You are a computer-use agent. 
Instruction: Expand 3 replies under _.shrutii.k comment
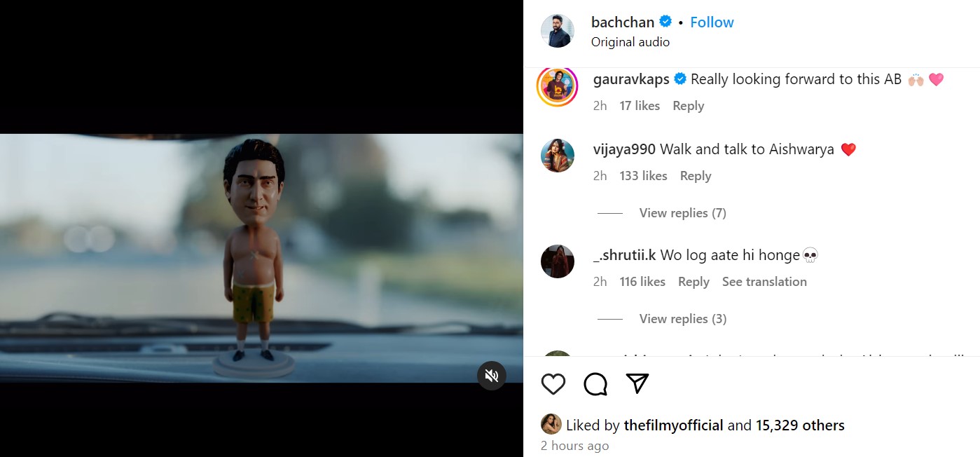coord(682,319)
